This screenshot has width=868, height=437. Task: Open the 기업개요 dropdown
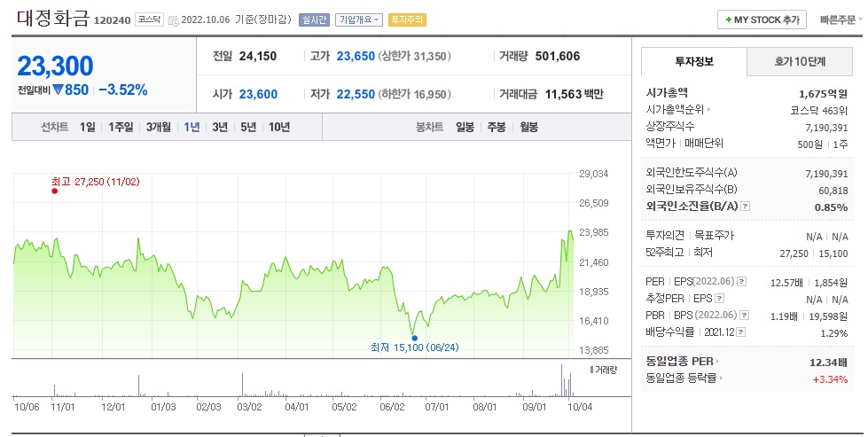[359, 20]
